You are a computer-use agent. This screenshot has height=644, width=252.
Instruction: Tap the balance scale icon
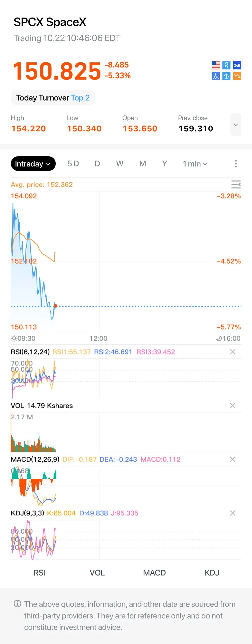pyautogui.click(x=226, y=76)
